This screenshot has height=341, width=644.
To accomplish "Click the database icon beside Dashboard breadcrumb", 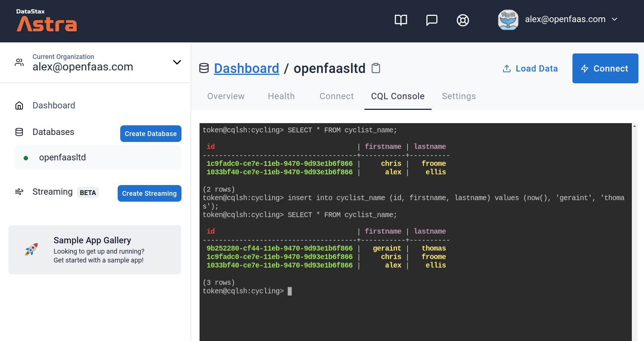I will tap(204, 68).
